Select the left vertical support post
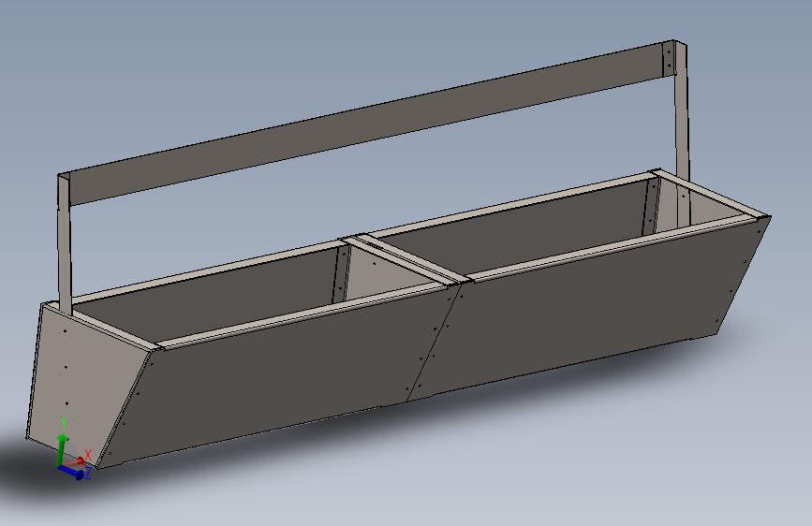812x526 pixels. (65, 244)
